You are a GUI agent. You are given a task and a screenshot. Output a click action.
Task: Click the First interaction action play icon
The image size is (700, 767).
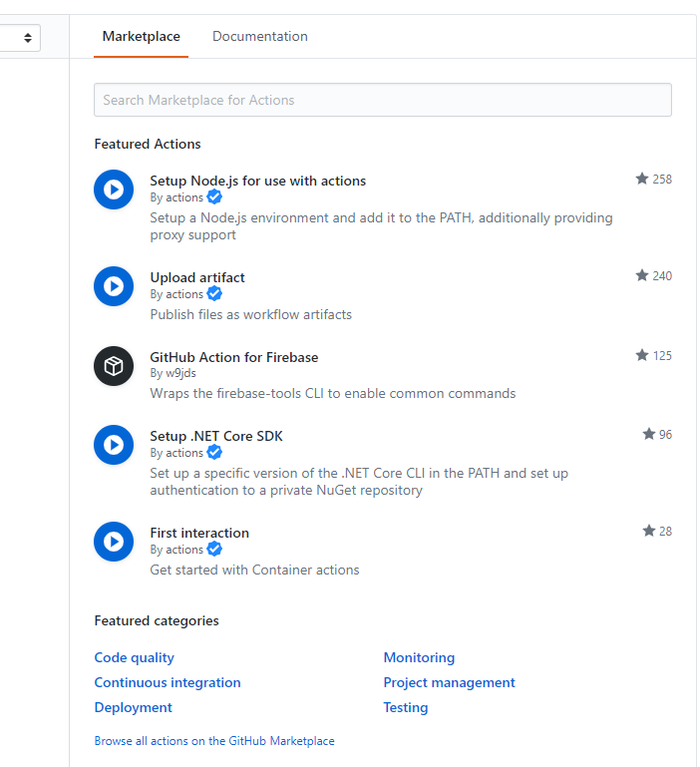coord(114,542)
